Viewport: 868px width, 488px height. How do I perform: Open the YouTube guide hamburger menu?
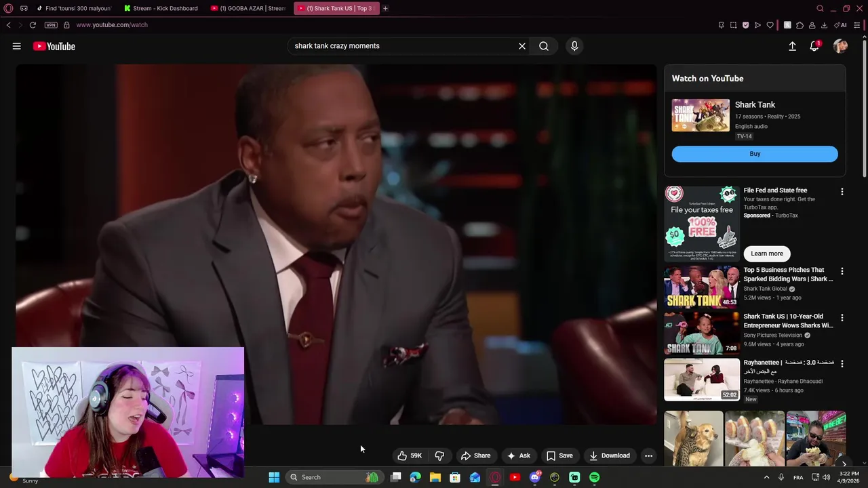point(16,46)
